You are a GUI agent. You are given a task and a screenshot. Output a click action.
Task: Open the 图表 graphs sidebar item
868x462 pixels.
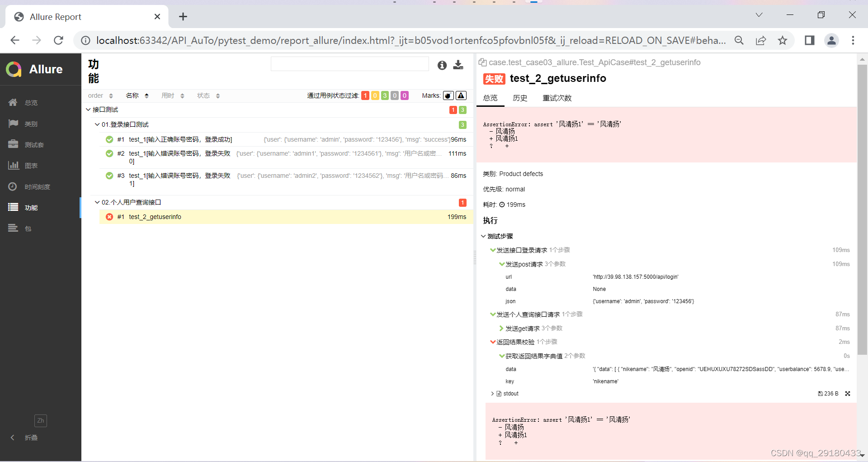40,166
